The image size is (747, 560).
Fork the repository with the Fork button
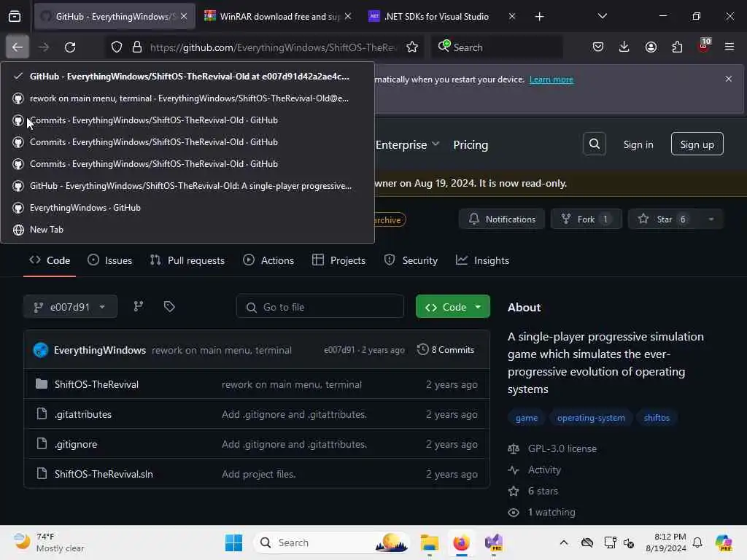[587, 219]
